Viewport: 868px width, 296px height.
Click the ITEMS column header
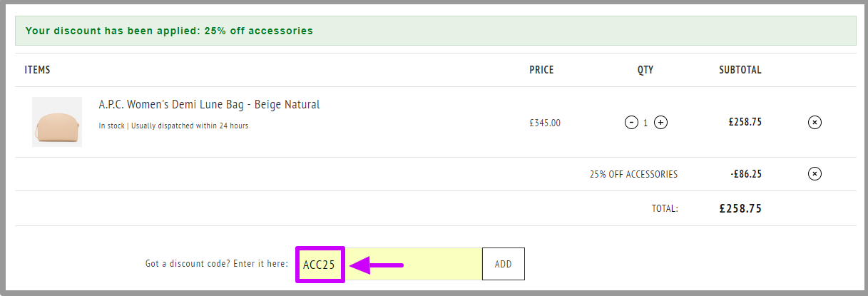click(x=37, y=70)
